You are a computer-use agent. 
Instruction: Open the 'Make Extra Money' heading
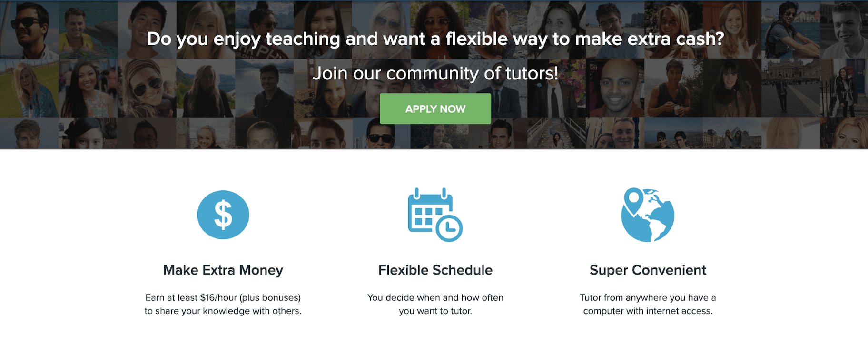tap(223, 270)
